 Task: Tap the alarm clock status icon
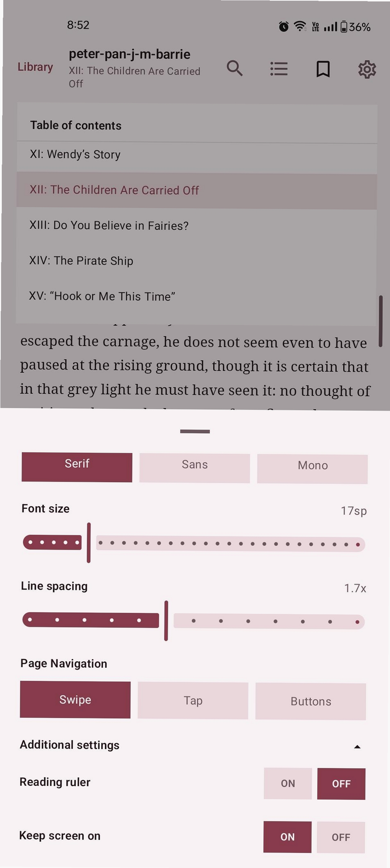(x=284, y=26)
